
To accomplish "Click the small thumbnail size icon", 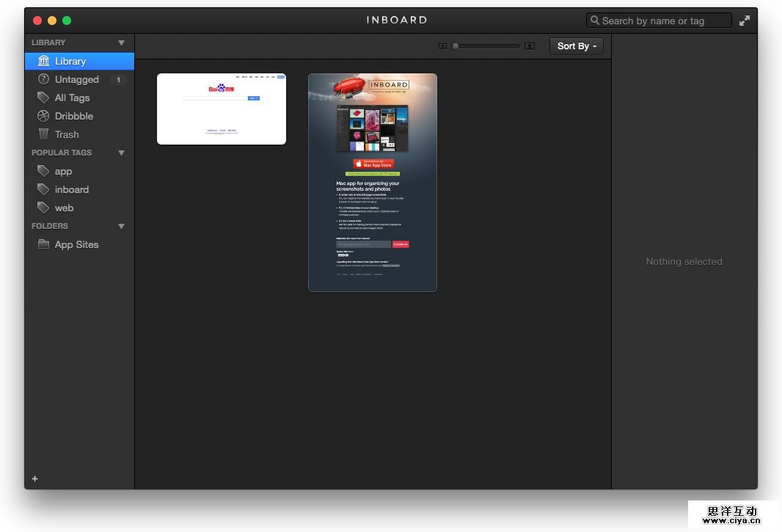I will tap(442, 46).
